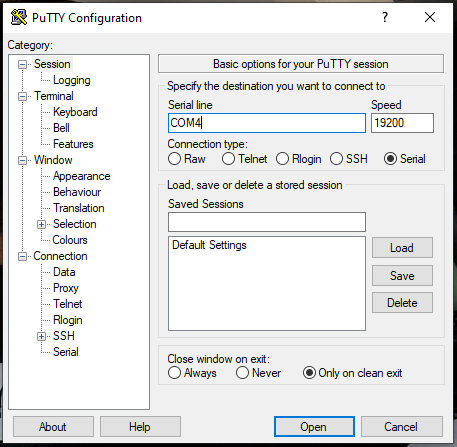457x447 pixels.
Task: Open the Colours category
Action: tap(70, 240)
